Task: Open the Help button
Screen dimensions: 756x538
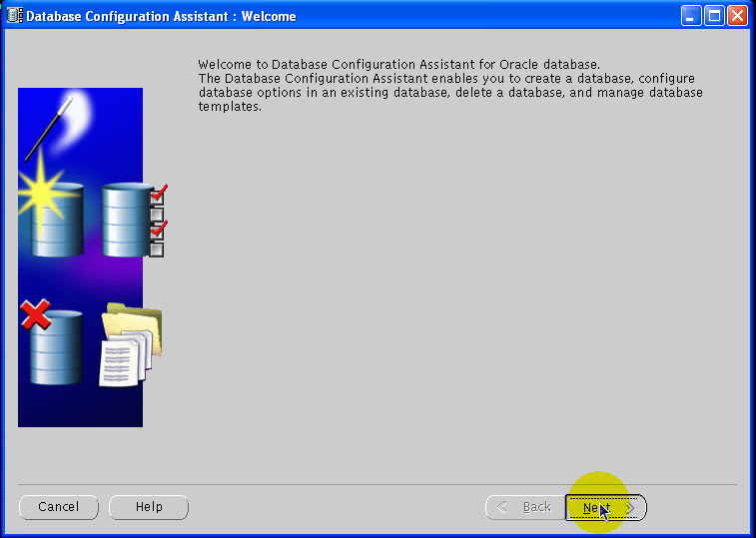Action: click(149, 507)
